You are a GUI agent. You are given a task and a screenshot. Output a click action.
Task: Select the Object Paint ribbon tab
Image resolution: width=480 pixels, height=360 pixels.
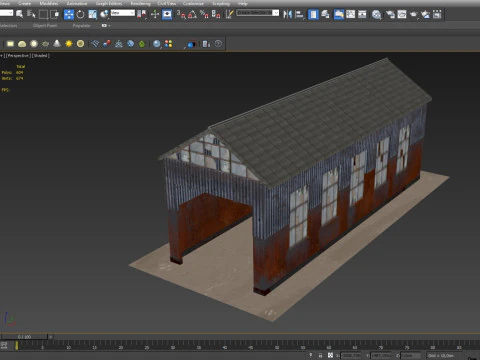click(x=45, y=25)
